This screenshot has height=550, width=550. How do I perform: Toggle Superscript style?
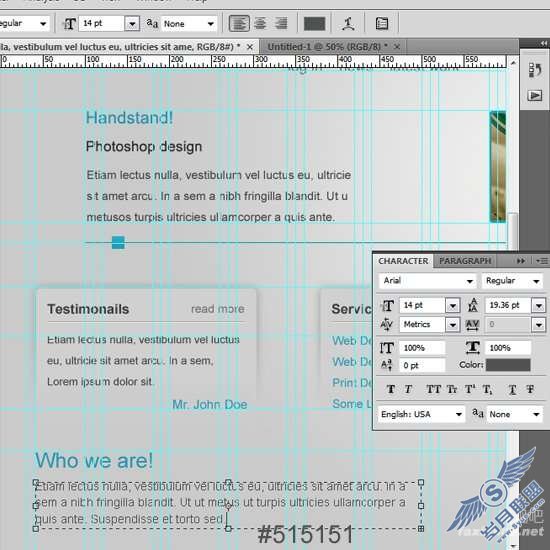(x=470, y=389)
